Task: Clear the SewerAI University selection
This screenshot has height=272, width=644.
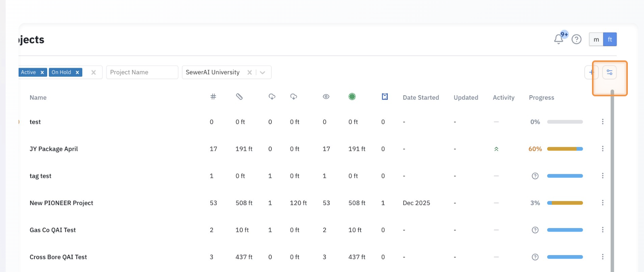Action: click(x=249, y=73)
